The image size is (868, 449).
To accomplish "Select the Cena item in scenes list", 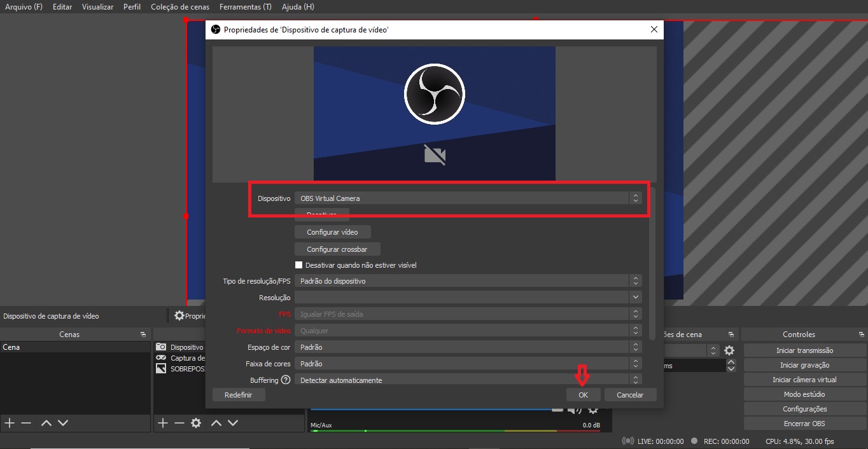I will 11,347.
